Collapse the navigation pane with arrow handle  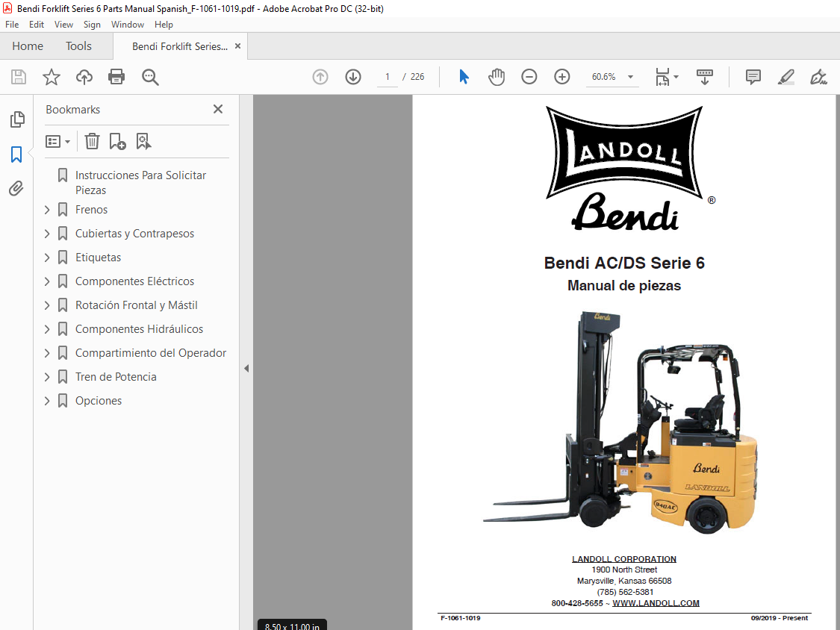[246, 369]
